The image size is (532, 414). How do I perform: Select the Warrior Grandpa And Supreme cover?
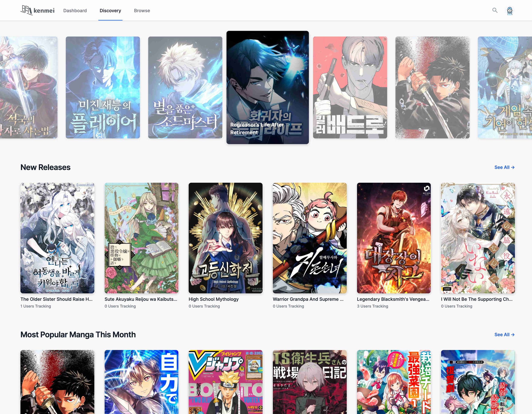point(309,238)
